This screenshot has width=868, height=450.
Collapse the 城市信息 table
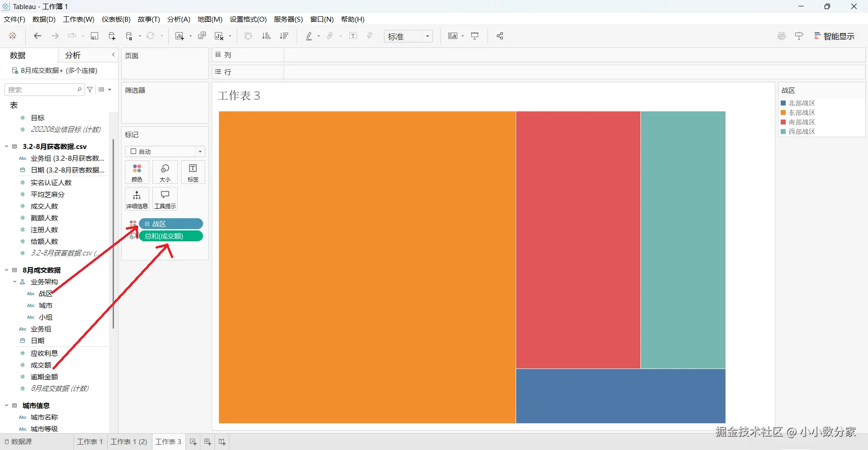(x=7, y=405)
